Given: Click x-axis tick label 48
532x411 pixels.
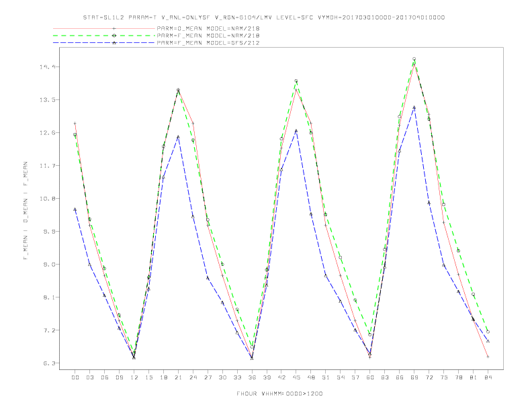Looking at the screenshot, I should pos(311,377).
